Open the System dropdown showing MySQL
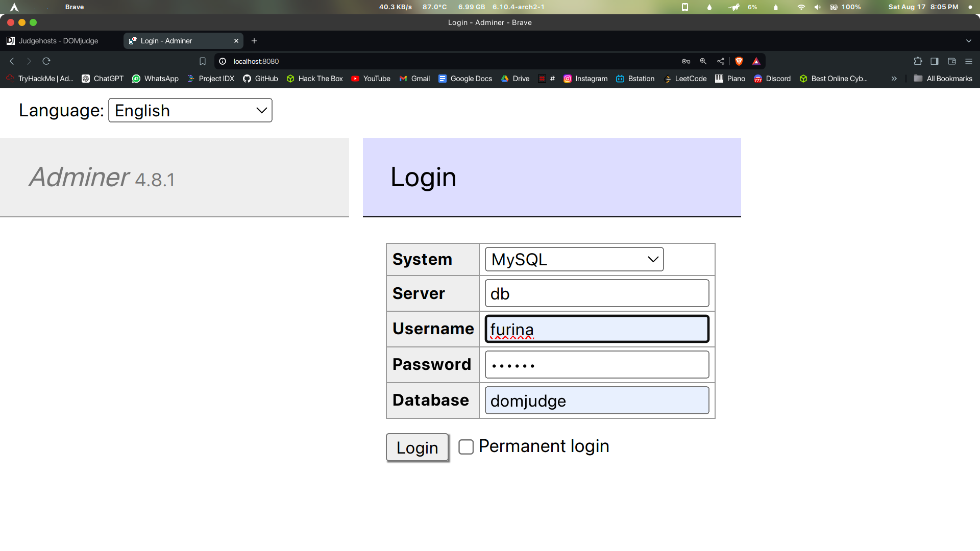 [574, 259]
